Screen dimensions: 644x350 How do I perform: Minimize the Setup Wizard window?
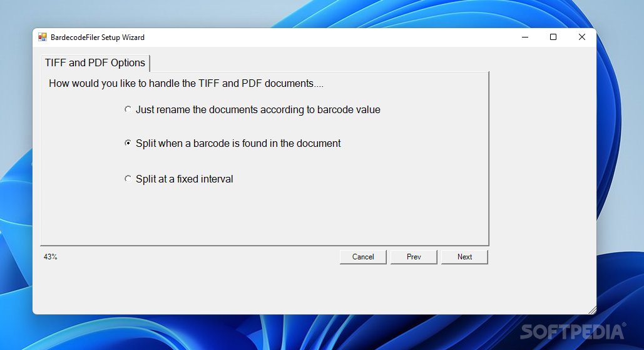(x=525, y=37)
